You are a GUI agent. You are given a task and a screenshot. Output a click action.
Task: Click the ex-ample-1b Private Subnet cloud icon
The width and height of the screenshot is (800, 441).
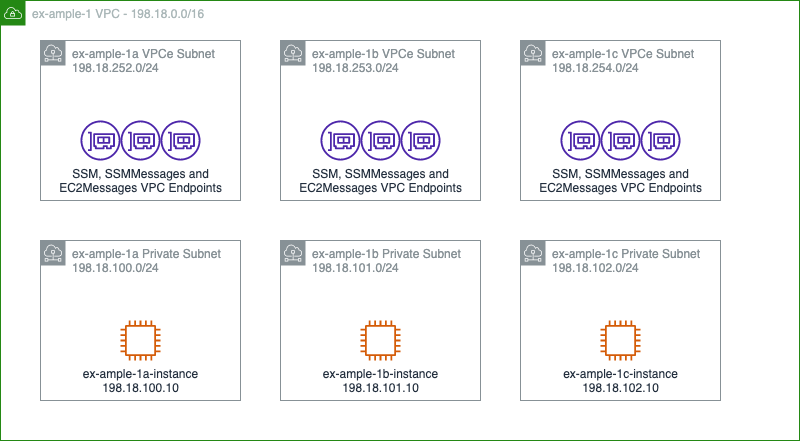coord(293,253)
